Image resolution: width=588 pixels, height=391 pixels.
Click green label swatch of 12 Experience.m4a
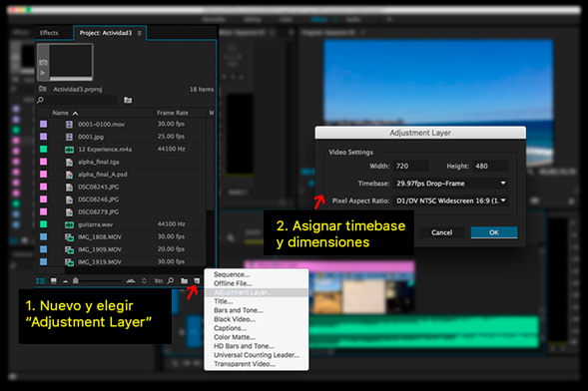tap(44, 149)
